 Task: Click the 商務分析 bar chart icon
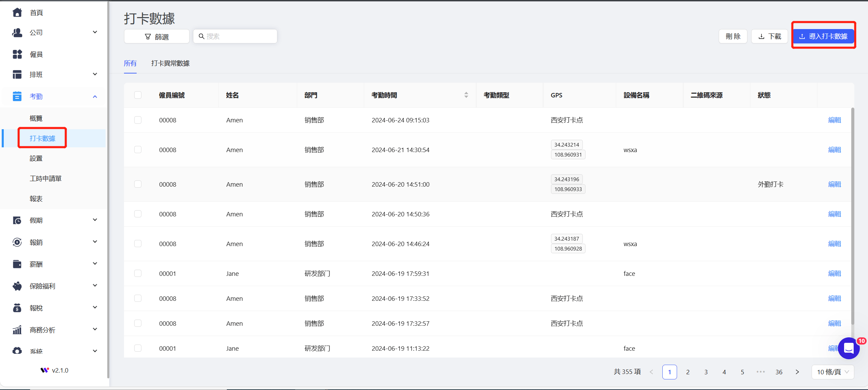point(17,330)
